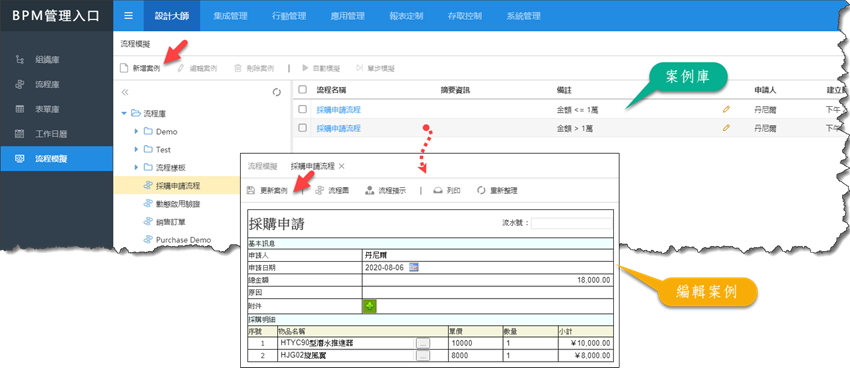Start 自動模擬 with the play button

(x=321, y=69)
